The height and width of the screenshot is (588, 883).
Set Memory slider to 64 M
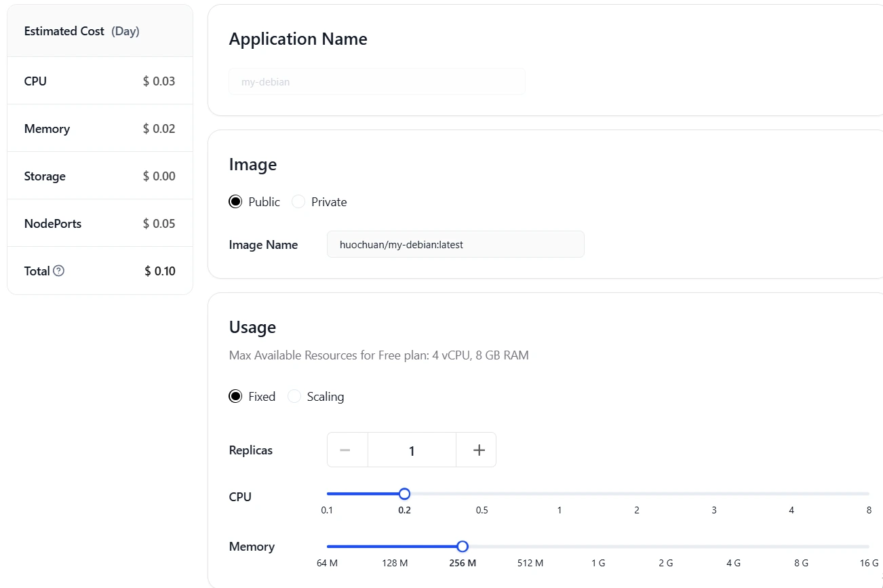click(328, 547)
